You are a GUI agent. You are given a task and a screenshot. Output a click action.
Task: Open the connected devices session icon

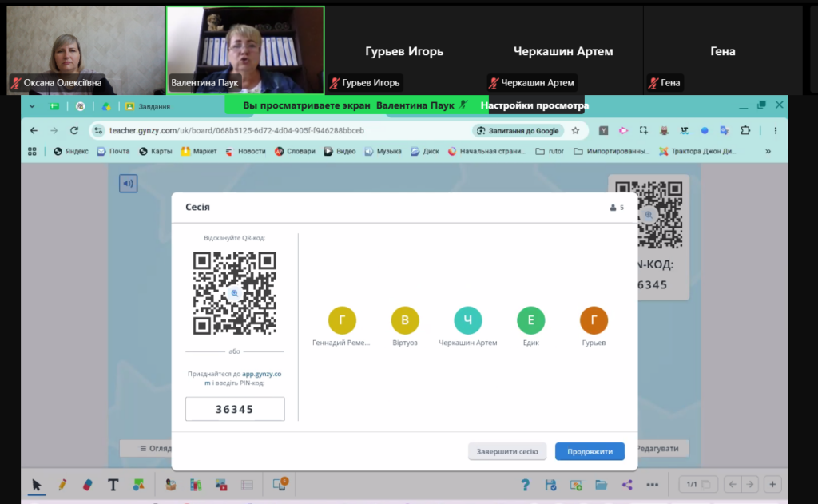click(x=280, y=484)
